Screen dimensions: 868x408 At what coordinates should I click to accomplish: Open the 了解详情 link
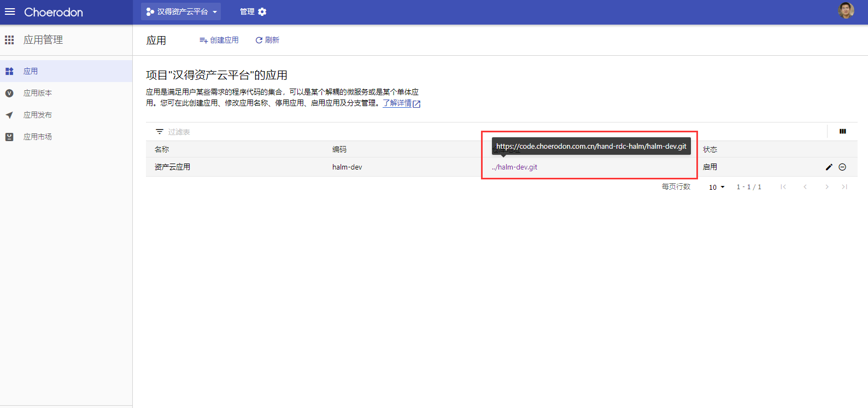(402, 103)
